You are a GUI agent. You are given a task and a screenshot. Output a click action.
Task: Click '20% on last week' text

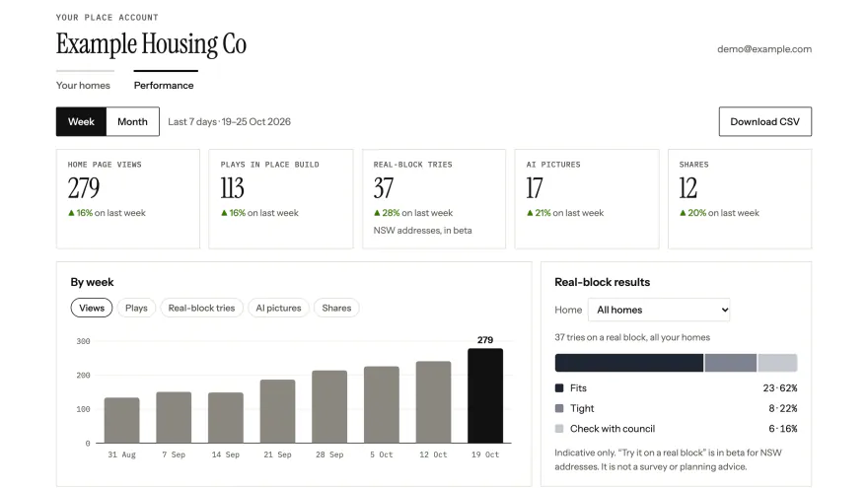tap(719, 213)
